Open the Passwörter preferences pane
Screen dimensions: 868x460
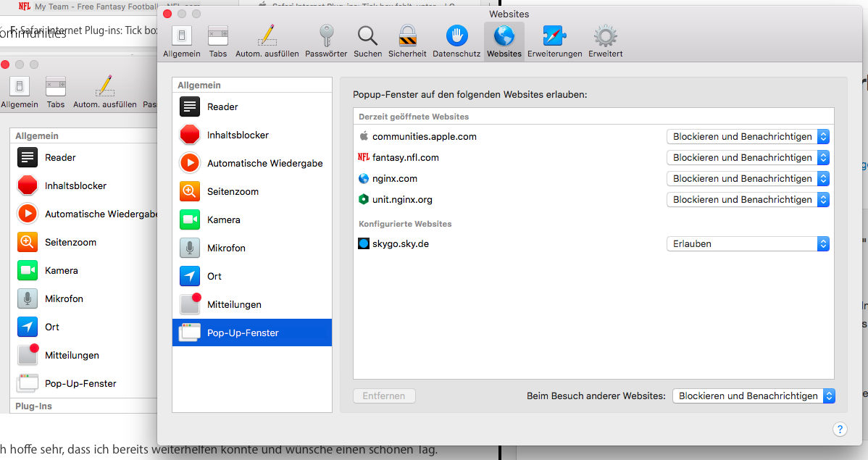(x=326, y=41)
